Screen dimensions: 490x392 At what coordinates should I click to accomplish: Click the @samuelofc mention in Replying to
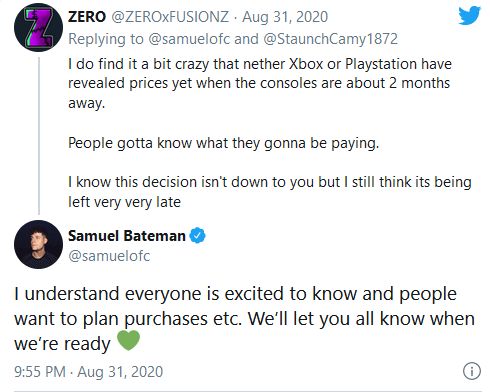(189, 39)
